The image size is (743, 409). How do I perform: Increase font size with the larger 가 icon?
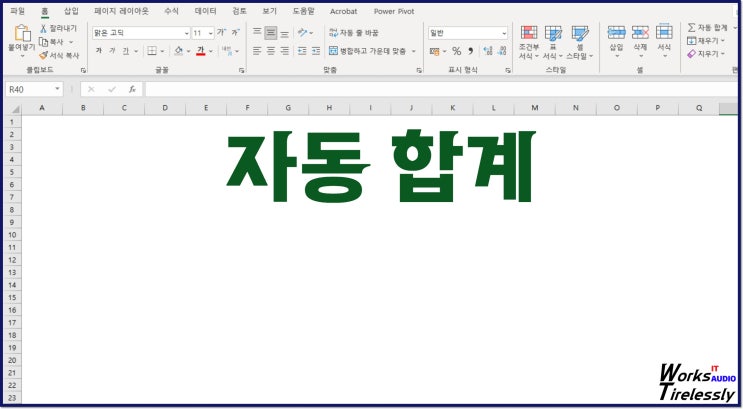click(221, 32)
